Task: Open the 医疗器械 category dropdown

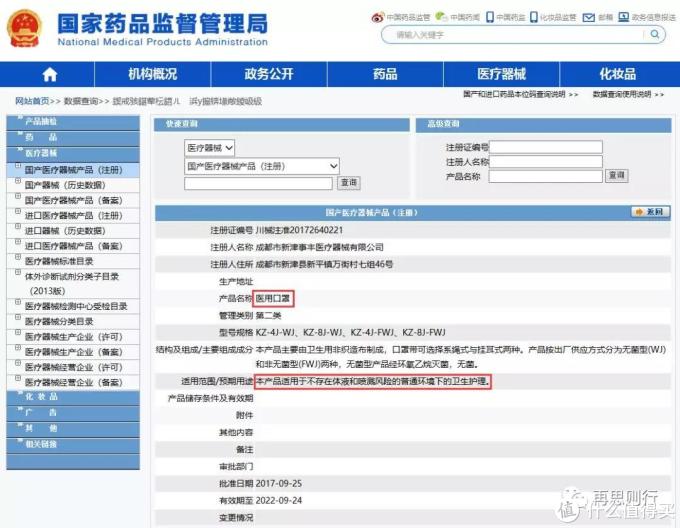Action: point(210,148)
